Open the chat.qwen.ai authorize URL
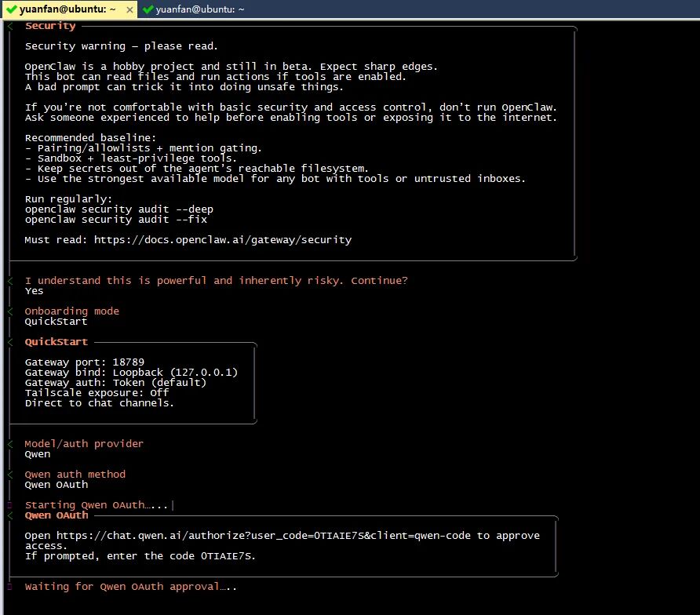Screen dimensions: 700x615 (264, 536)
